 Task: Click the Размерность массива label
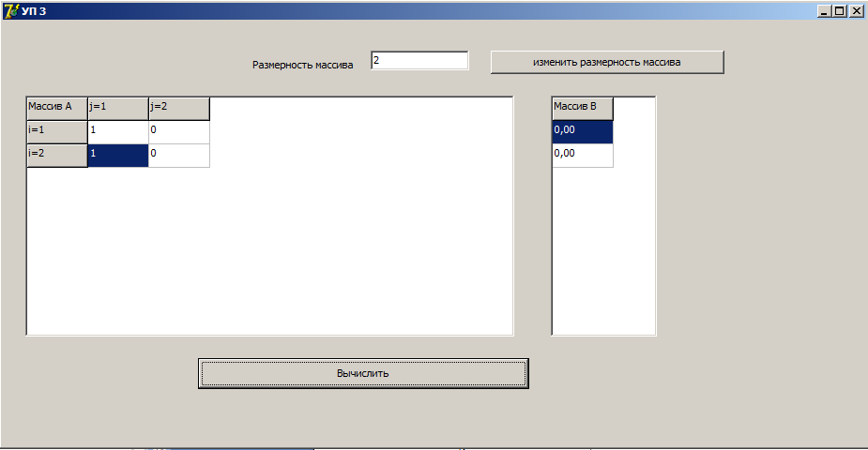point(303,65)
